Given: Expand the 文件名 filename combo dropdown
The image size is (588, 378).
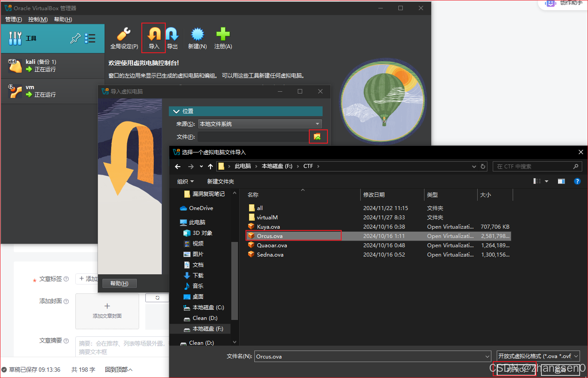Looking at the screenshot, I should (x=487, y=356).
